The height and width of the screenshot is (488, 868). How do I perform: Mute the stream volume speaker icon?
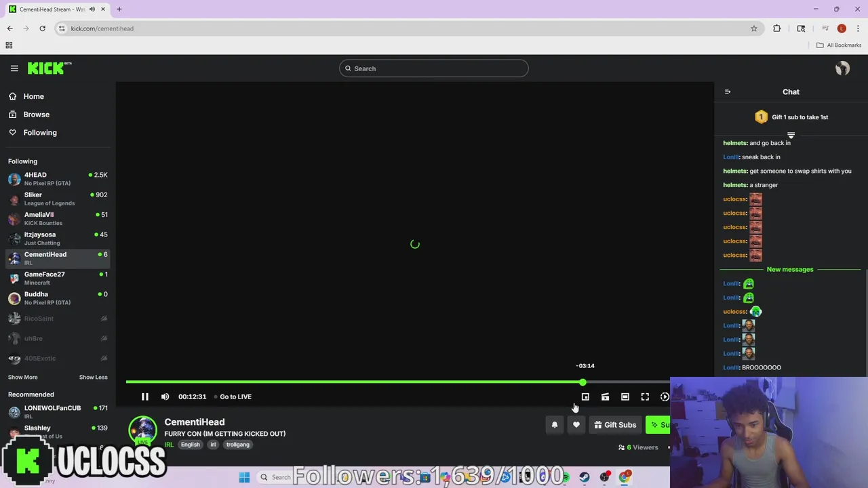165,396
